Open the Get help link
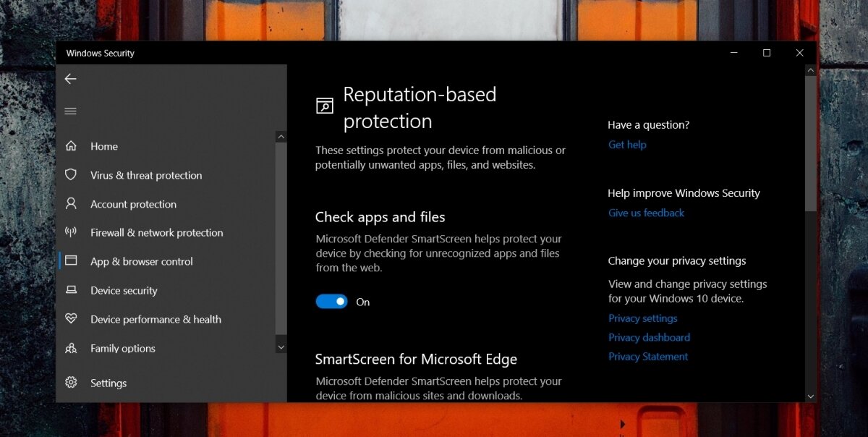This screenshot has height=437, width=868. [x=626, y=144]
